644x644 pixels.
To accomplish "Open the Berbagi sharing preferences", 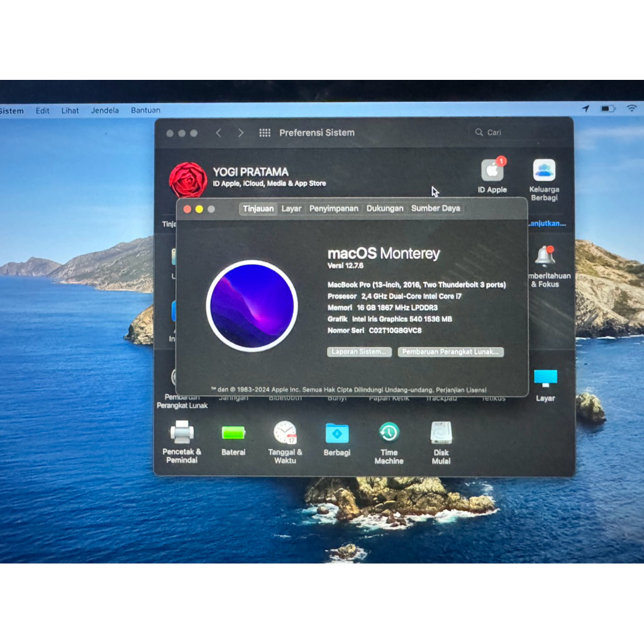I will (x=337, y=434).
